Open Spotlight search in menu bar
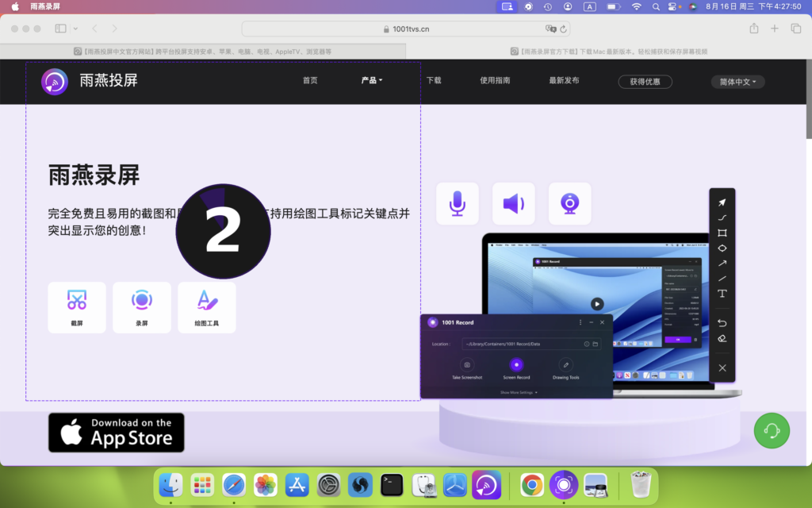 pos(656,6)
